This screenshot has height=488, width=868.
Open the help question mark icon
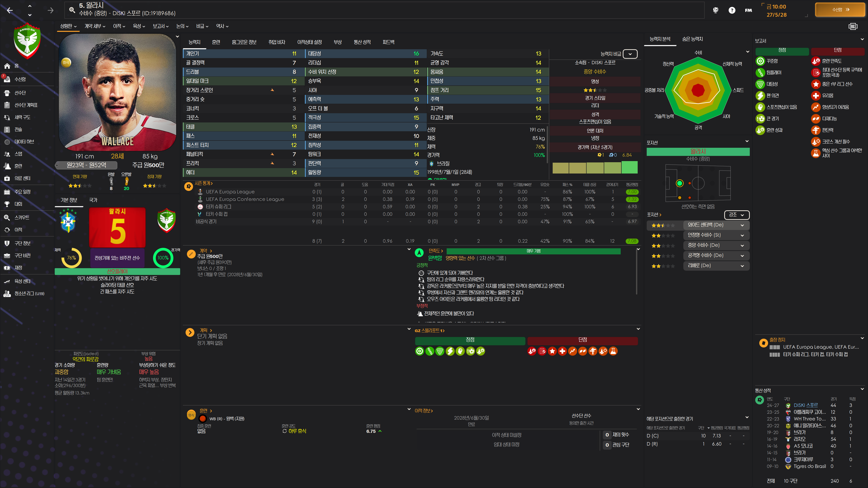(x=731, y=10)
